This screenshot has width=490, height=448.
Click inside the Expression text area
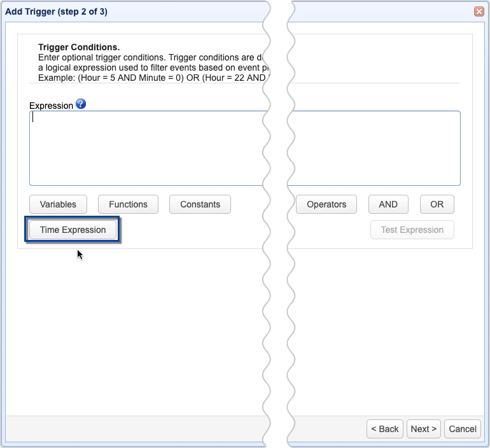coord(146,148)
